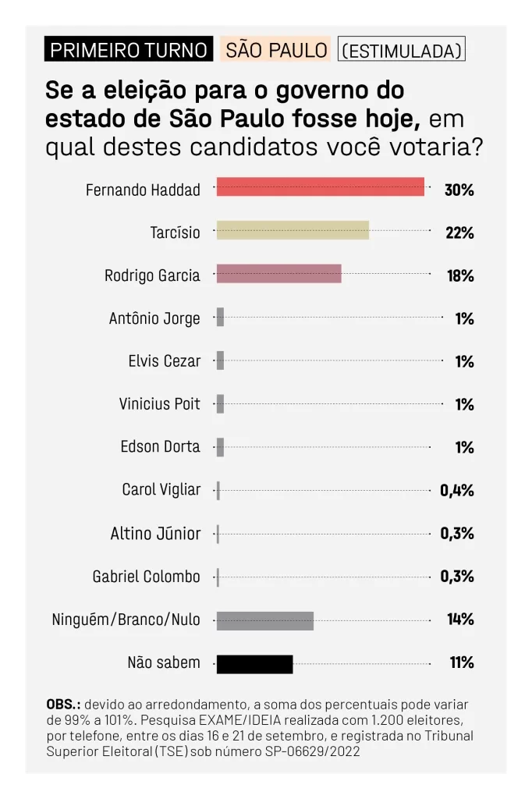Image resolution: width=532 pixels, height=799 pixels.
Task: Click the 14% value label
Action: point(461,619)
